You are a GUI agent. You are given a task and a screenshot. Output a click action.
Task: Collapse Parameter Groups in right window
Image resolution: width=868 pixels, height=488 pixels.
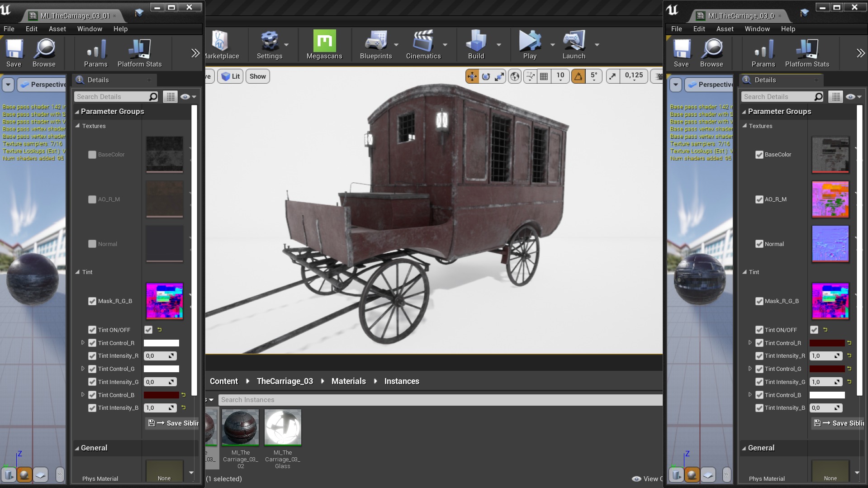click(744, 112)
